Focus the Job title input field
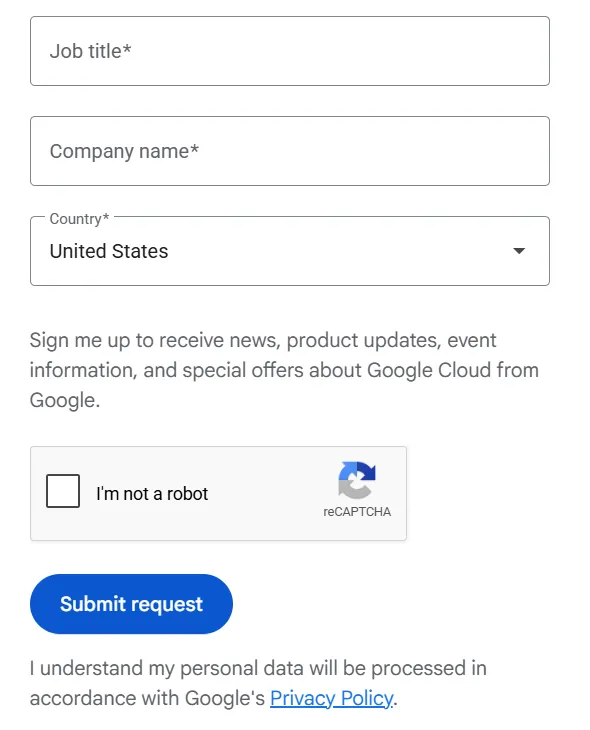 [x=290, y=51]
